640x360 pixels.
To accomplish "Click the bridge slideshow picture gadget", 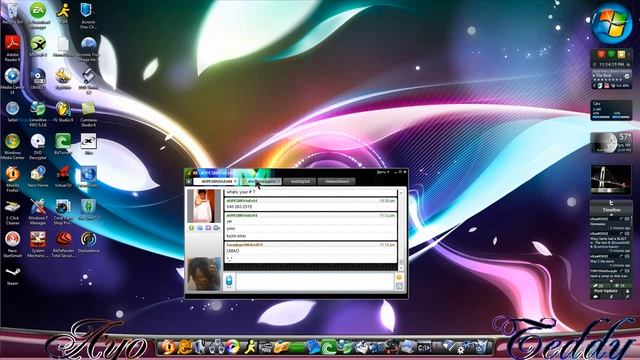I will click(x=611, y=180).
